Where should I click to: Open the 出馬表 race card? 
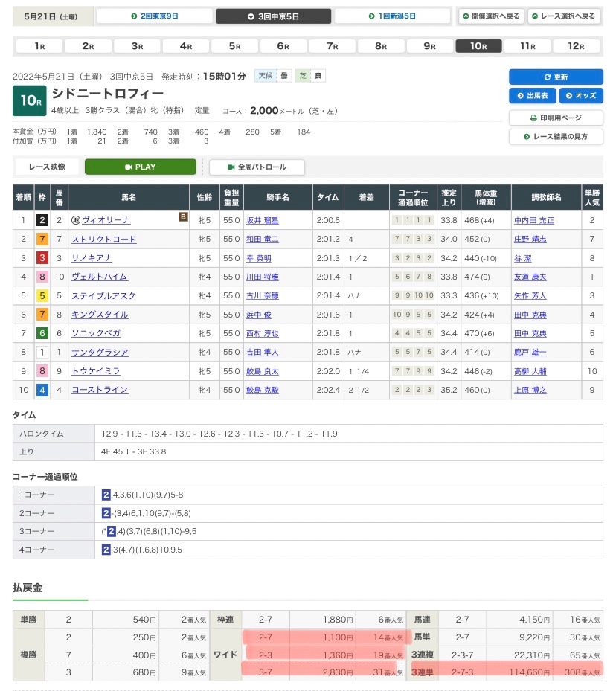[532, 96]
